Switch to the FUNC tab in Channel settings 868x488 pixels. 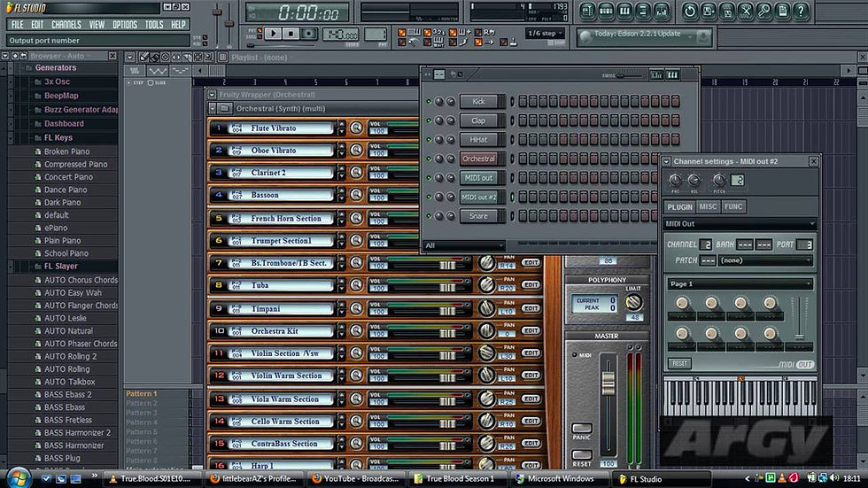pos(733,206)
